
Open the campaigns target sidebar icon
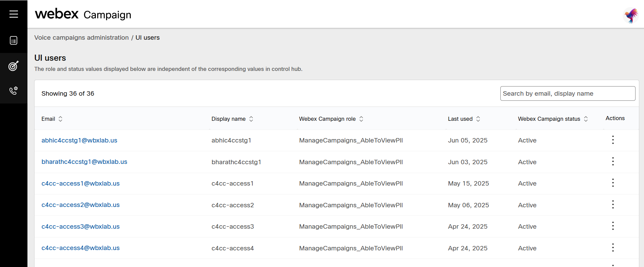click(14, 66)
